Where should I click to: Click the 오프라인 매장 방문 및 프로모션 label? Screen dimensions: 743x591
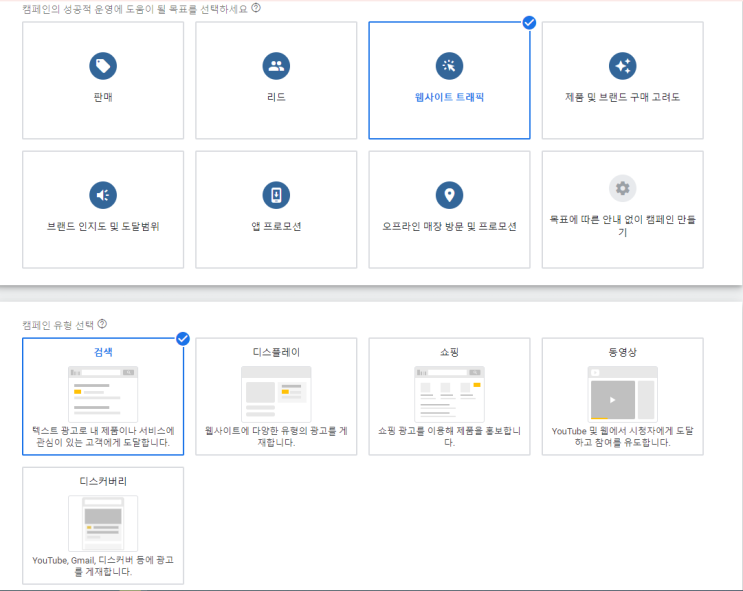point(449,227)
